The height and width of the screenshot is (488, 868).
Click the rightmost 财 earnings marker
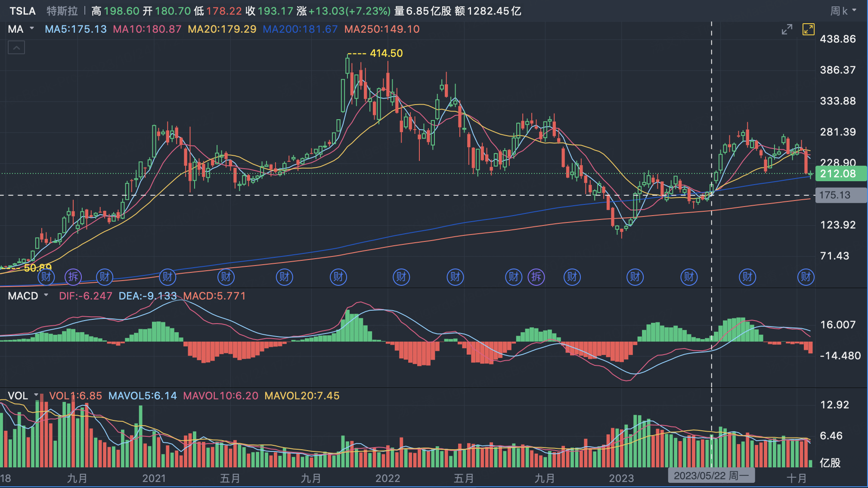coord(806,277)
